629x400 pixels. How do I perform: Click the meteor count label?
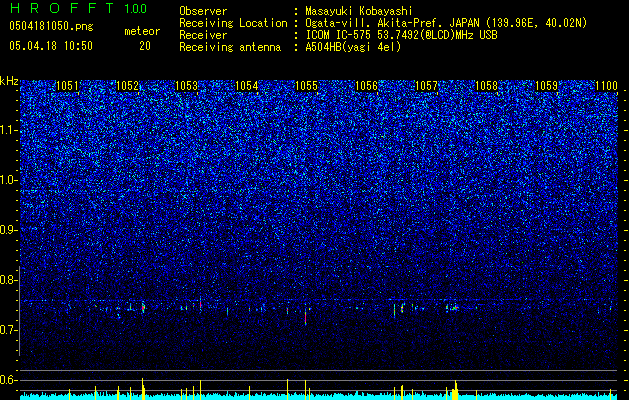pos(142,31)
